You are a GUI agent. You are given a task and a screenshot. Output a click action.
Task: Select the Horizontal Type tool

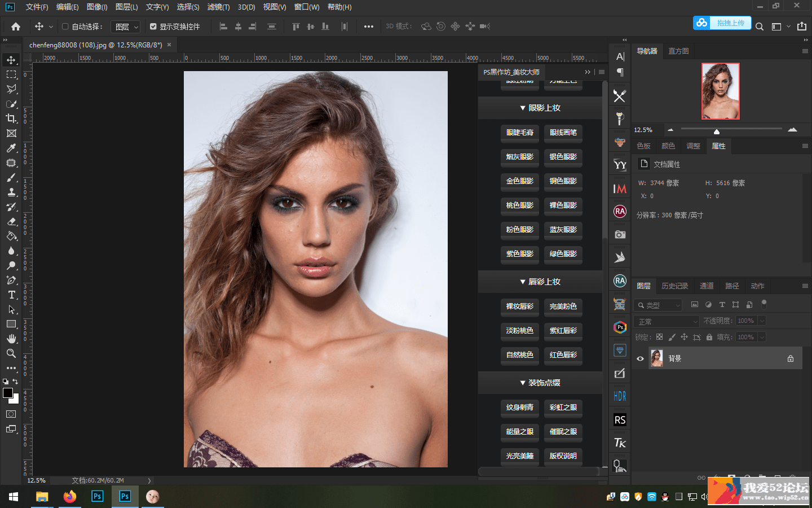[x=11, y=295]
